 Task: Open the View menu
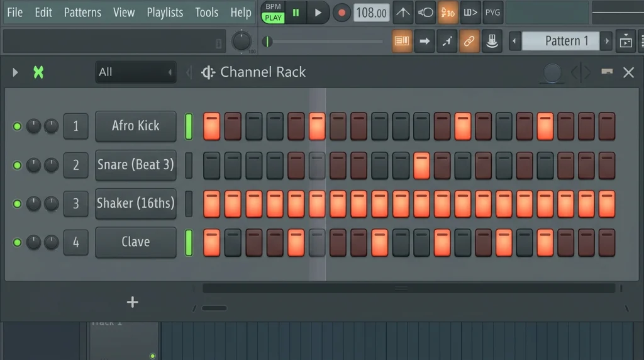coord(124,13)
